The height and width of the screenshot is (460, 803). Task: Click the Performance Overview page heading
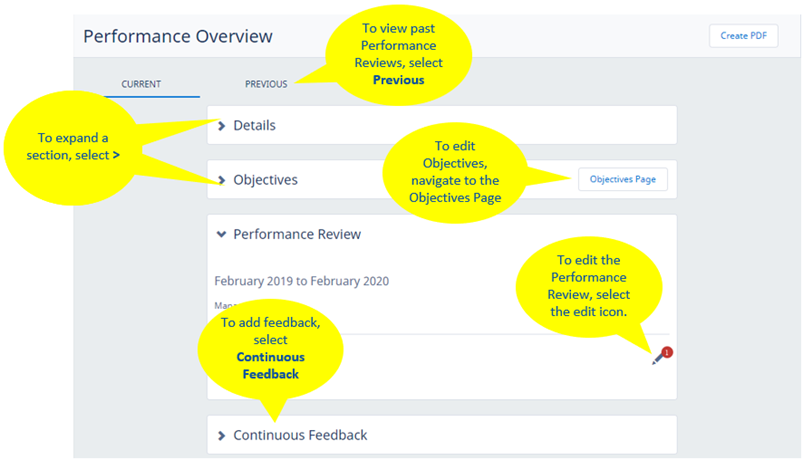[177, 37]
